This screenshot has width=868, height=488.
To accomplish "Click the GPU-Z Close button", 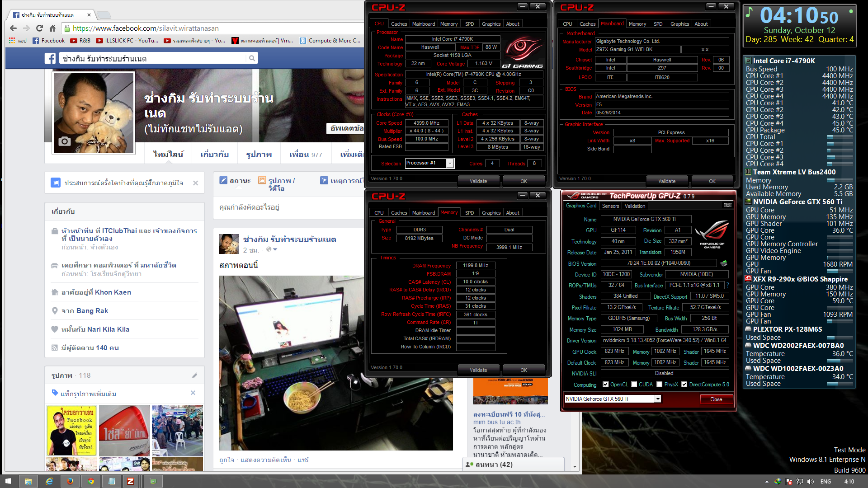I will pos(716,399).
